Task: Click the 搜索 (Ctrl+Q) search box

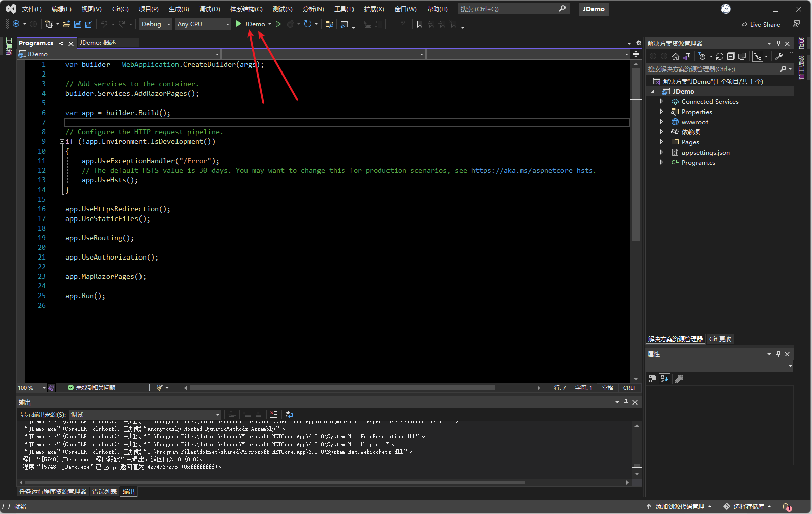Action: pyautogui.click(x=513, y=9)
